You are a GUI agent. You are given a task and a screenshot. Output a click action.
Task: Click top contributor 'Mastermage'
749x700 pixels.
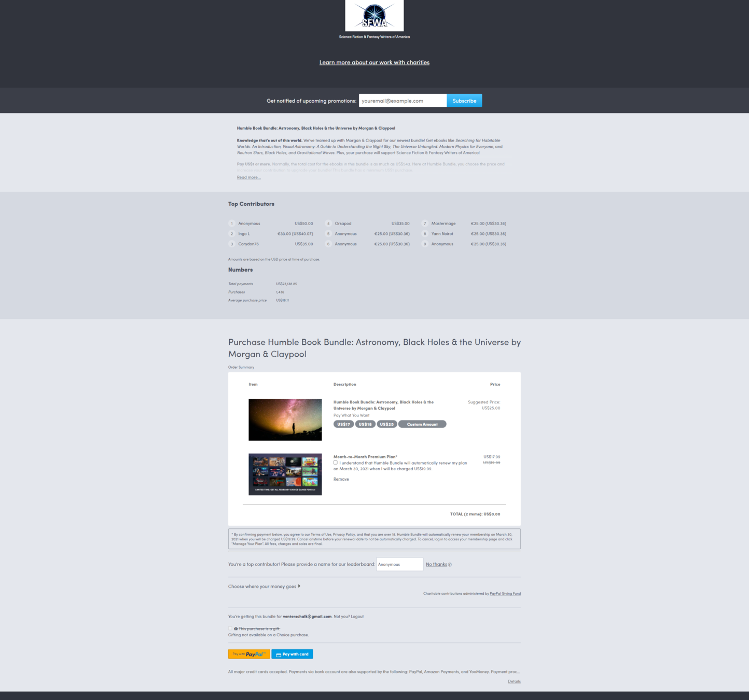coord(443,223)
